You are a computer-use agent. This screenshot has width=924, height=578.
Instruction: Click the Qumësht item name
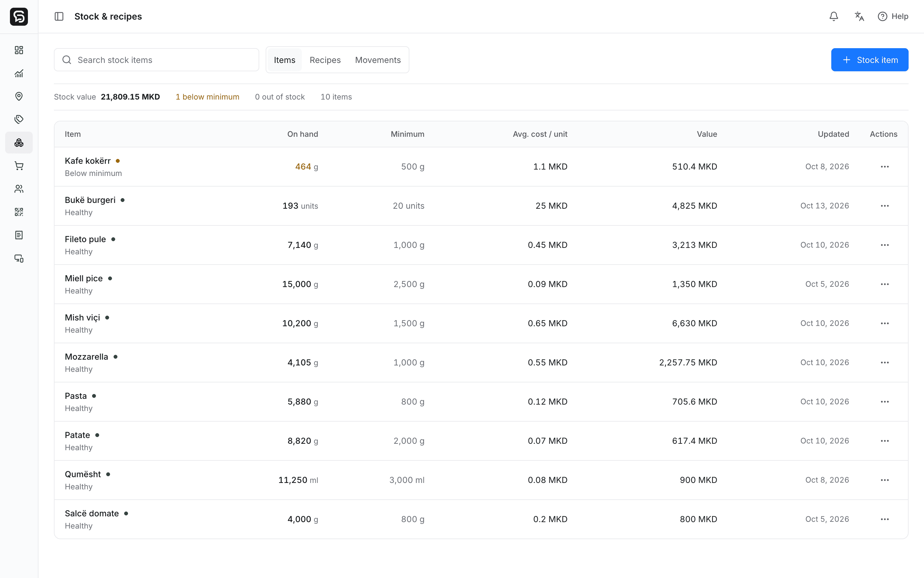pos(83,474)
